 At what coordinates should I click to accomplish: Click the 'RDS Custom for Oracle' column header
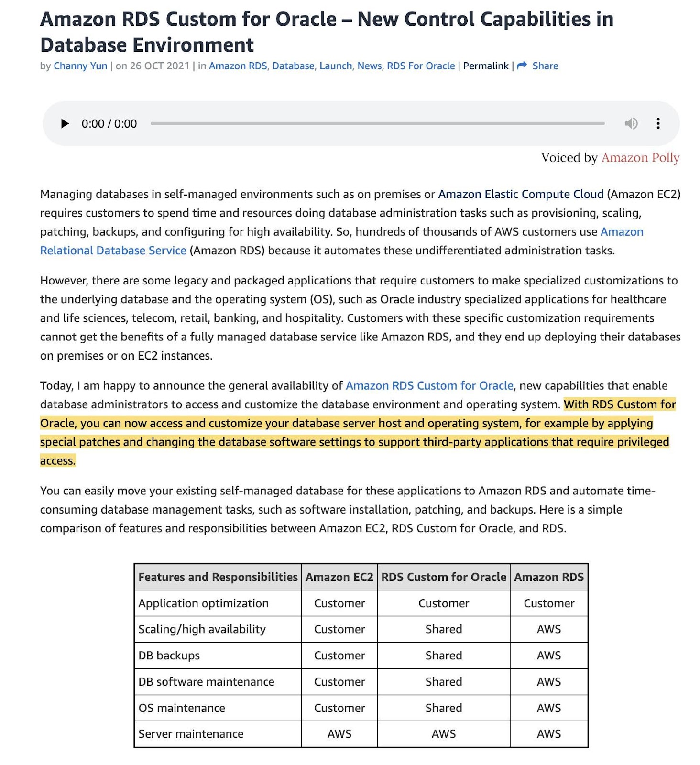tap(444, 577)
